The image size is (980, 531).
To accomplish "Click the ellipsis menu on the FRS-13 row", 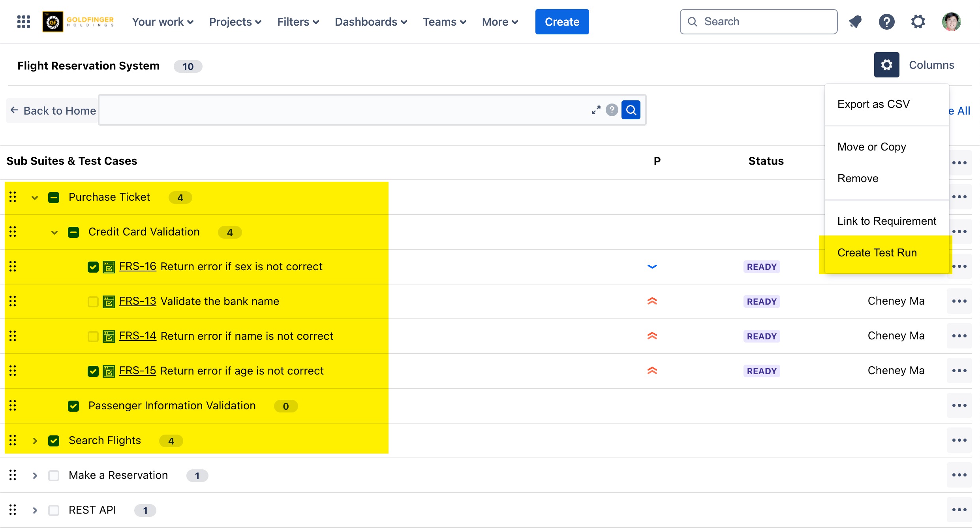I will 960,301.
